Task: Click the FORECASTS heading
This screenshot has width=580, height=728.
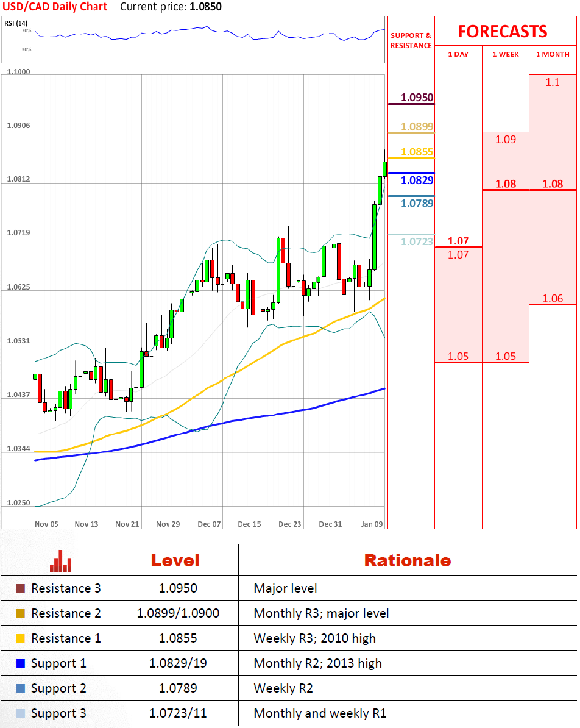Action: pos(503,32)
